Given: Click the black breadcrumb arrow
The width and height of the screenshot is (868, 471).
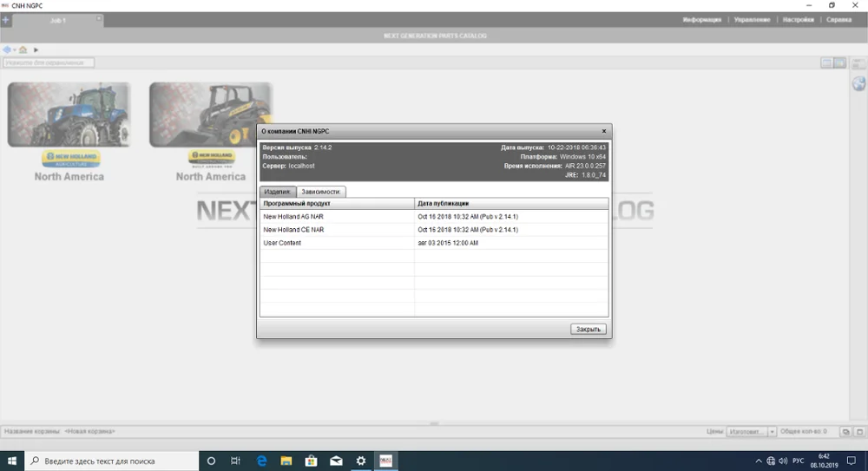Looking at the screenshot, I should click(x=36, y=49).
